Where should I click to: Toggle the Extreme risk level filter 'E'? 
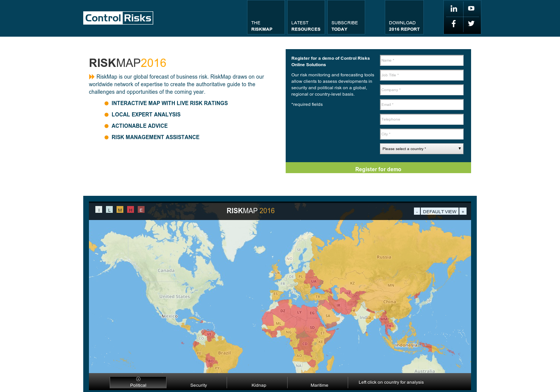click(141, 209)
